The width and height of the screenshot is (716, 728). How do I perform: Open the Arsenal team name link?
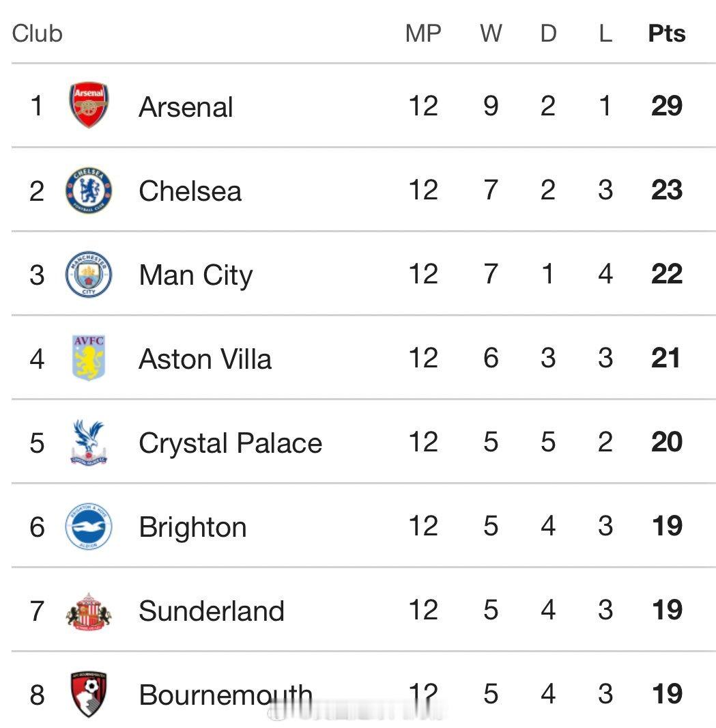[x=186, y=107]
